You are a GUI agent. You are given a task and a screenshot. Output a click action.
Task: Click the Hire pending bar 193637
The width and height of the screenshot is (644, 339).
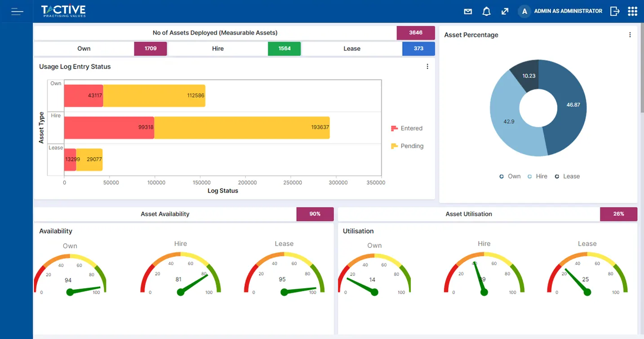242,128
